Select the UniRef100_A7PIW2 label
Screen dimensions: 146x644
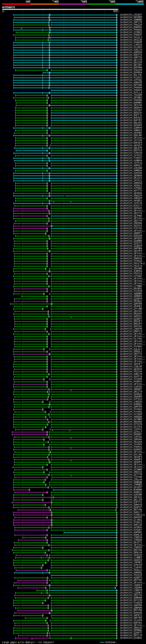click(131, 80)
